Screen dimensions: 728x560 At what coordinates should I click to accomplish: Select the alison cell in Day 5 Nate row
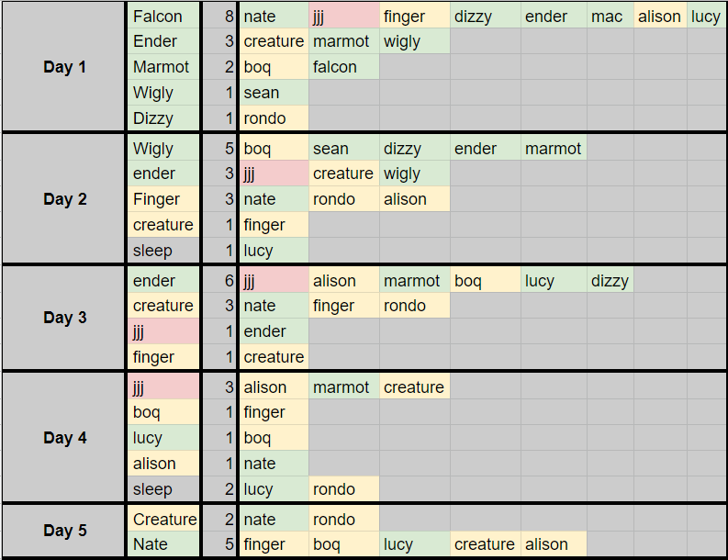coord(554,544)
